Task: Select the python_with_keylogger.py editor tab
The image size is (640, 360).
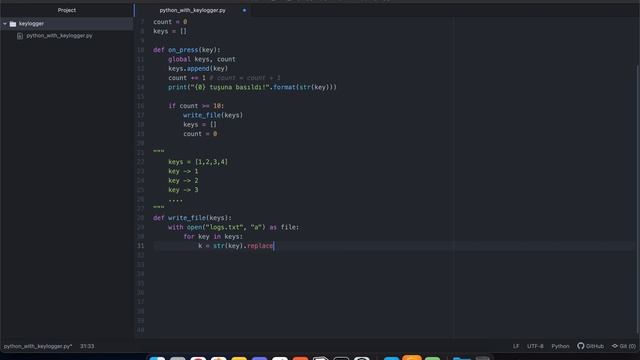Action: [192, 10]
